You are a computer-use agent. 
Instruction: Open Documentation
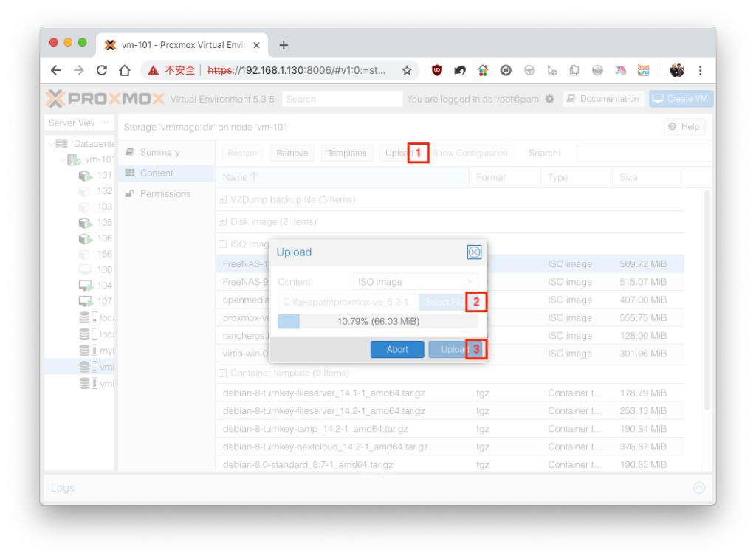tap(603, 99)
